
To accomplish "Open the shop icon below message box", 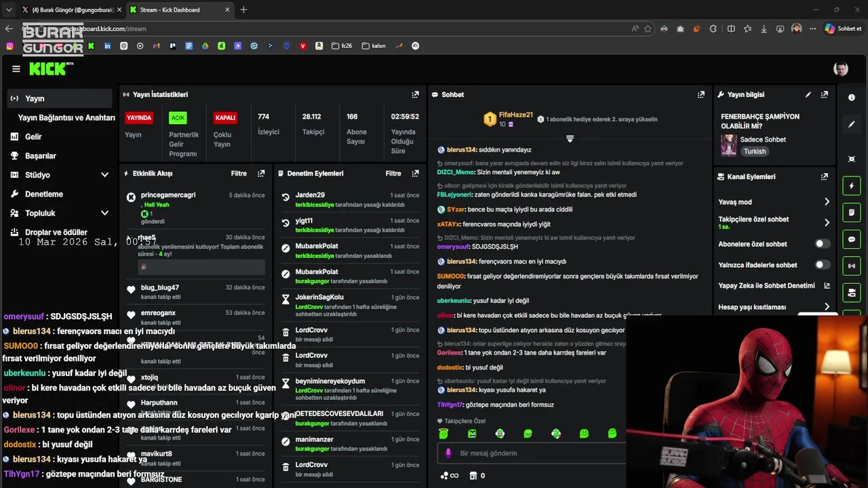I will [473, 476].
